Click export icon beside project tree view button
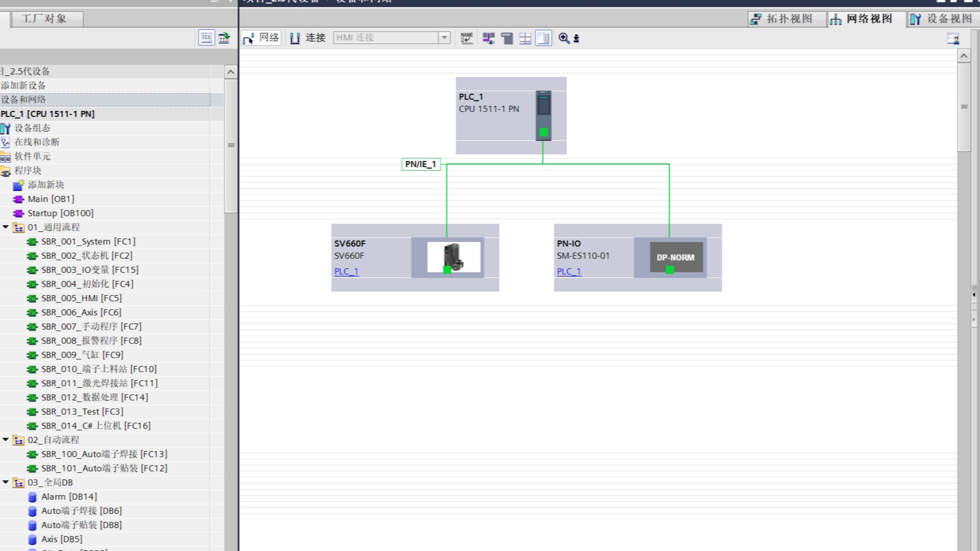Image resolution: width=980 pixels, height=551 pixels. (x=224, y=38)
